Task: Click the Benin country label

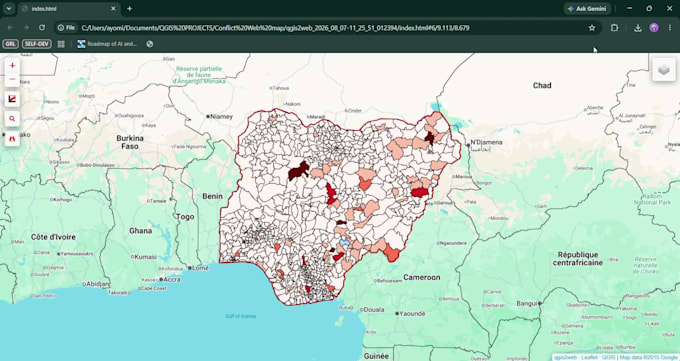Action: click(212, 197)
